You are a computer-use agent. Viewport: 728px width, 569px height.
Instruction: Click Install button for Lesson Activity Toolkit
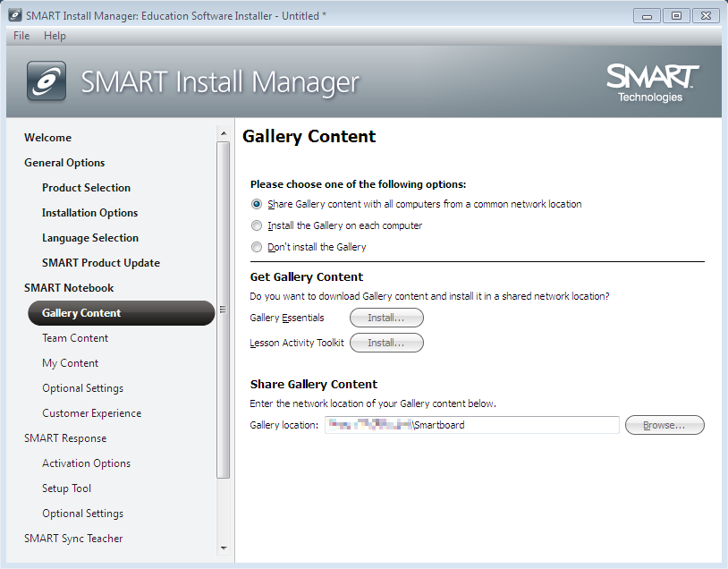pos(386,343)
